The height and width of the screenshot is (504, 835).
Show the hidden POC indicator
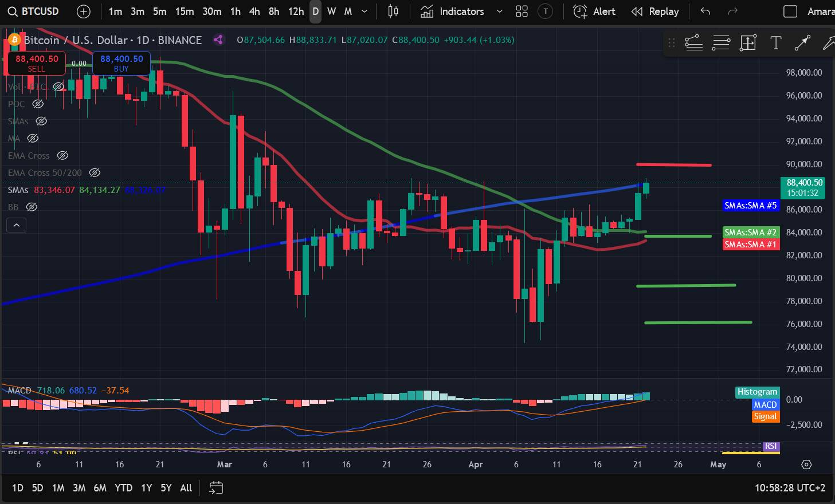(38, 104)
